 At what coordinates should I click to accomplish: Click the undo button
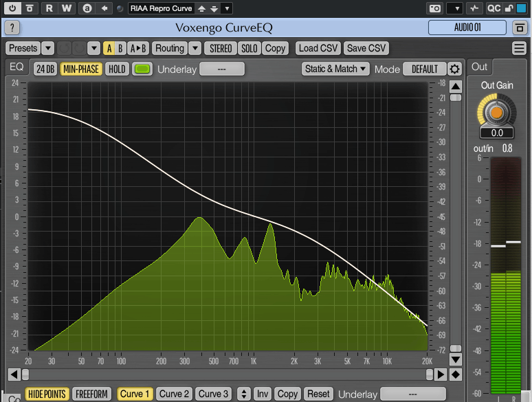coord(64,48)
